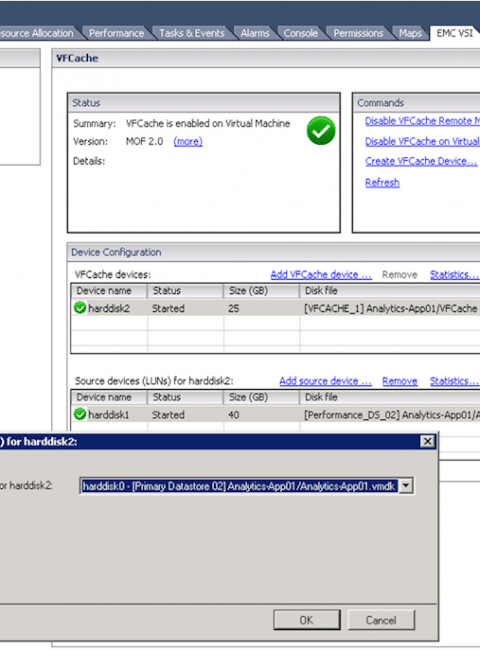Switch to the Alarms tab
480x650 pixels.
point(255,33)
